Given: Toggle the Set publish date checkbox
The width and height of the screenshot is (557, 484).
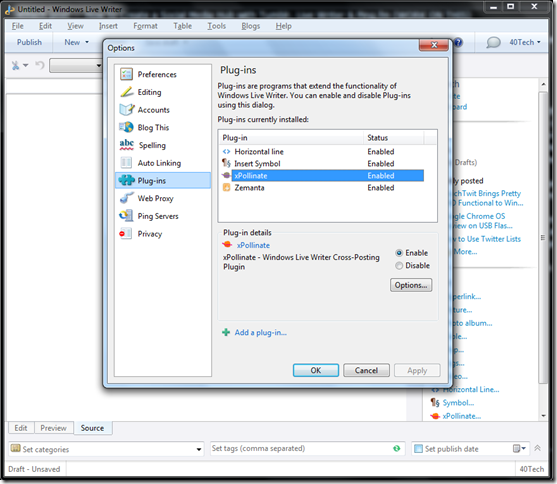Looking at the screenshot, I should click(418, 449).
